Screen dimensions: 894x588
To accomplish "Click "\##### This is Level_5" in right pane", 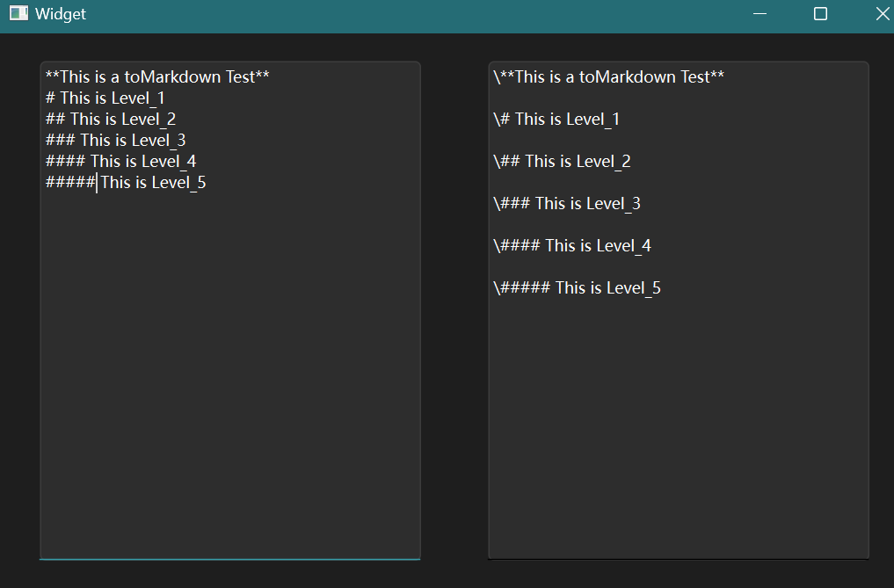I will tap(577, 288).
